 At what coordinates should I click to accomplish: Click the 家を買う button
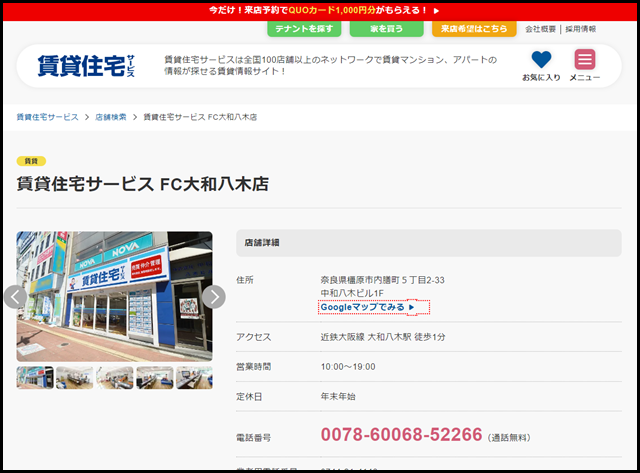387,29
